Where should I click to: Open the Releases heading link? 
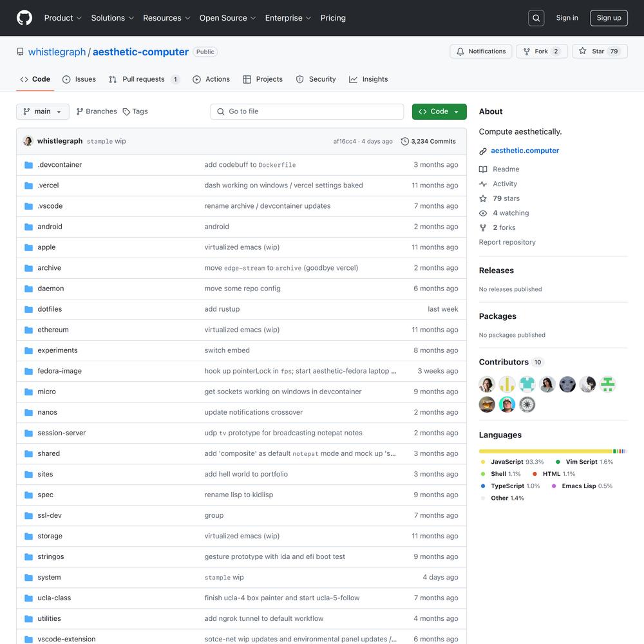[496, 270]
